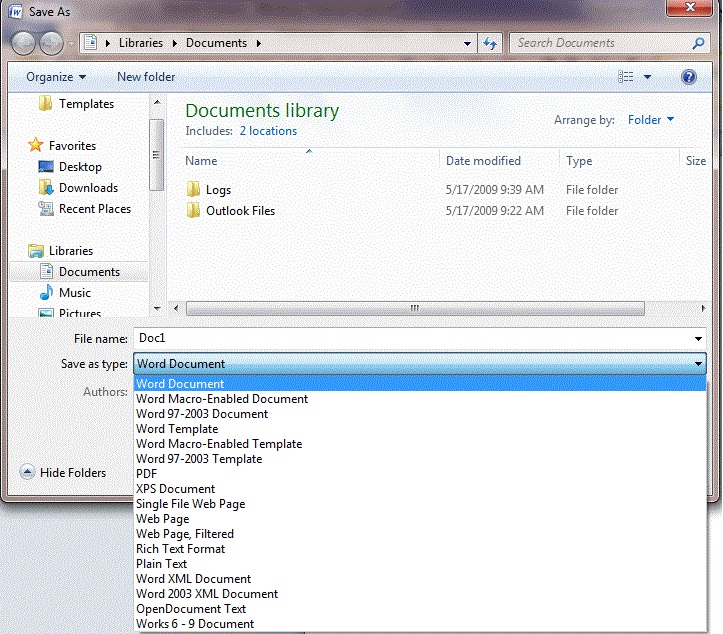
Task: Click the Back navigation arrow button
Action: pos(23,43)
